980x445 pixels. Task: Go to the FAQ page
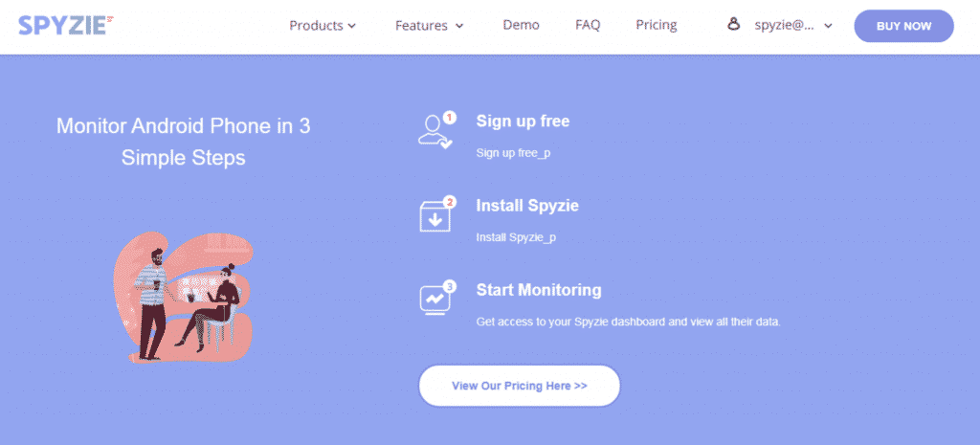(588, 25)
